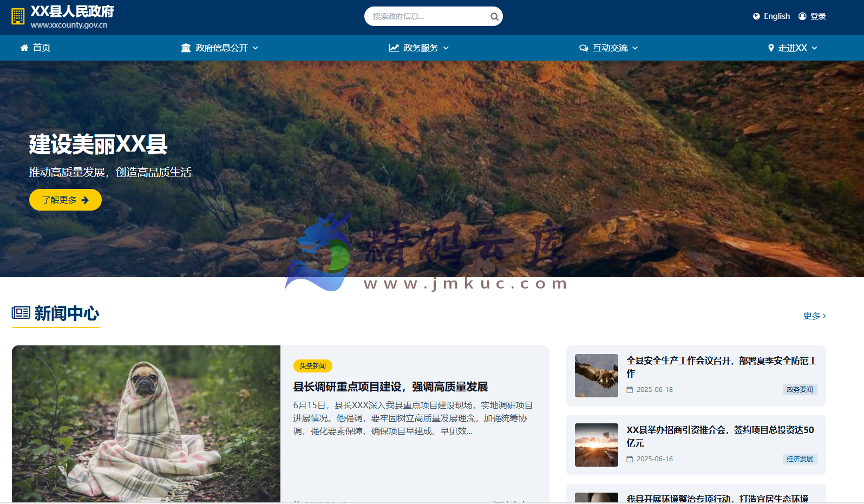Expand the 政务服务 dropdown chevron

click(446, 48)
